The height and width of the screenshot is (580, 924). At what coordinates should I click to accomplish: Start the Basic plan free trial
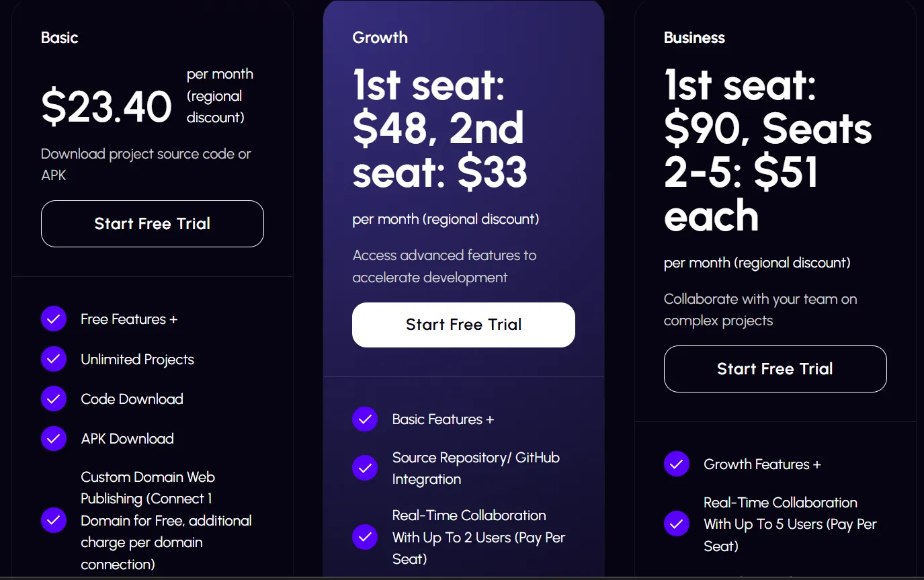(x=153, y=224)
